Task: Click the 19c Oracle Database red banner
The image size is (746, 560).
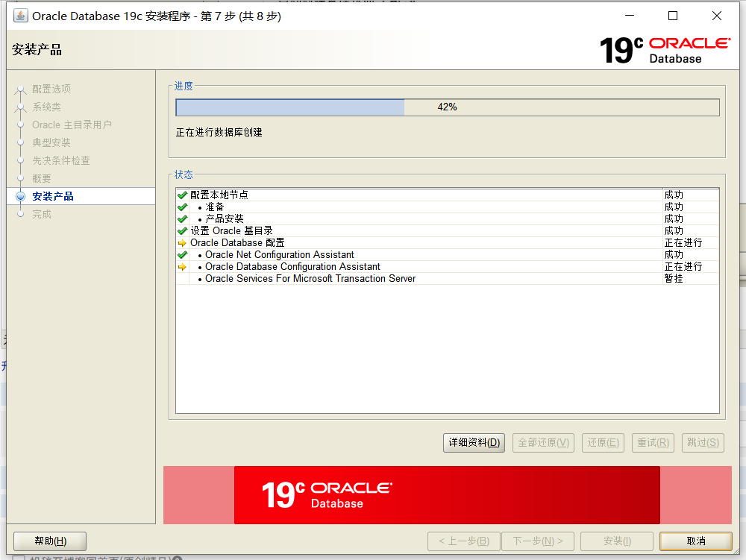Action: pyautogui.click(x=447, y=495)
